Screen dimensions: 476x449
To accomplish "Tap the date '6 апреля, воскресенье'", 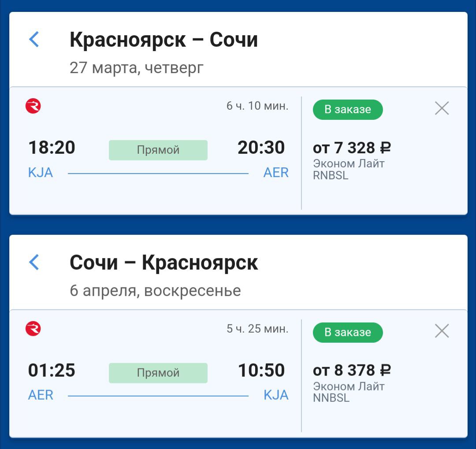I will [x=155, y=291].
